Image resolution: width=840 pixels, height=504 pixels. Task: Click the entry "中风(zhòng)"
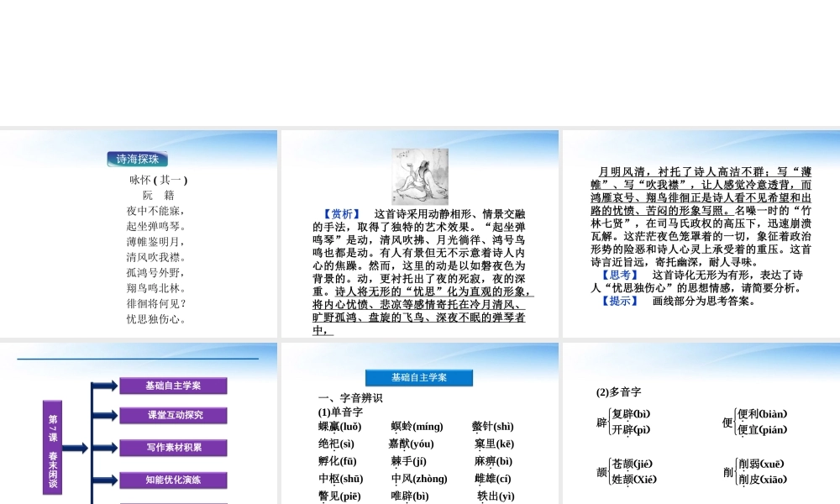pos(419,479)
